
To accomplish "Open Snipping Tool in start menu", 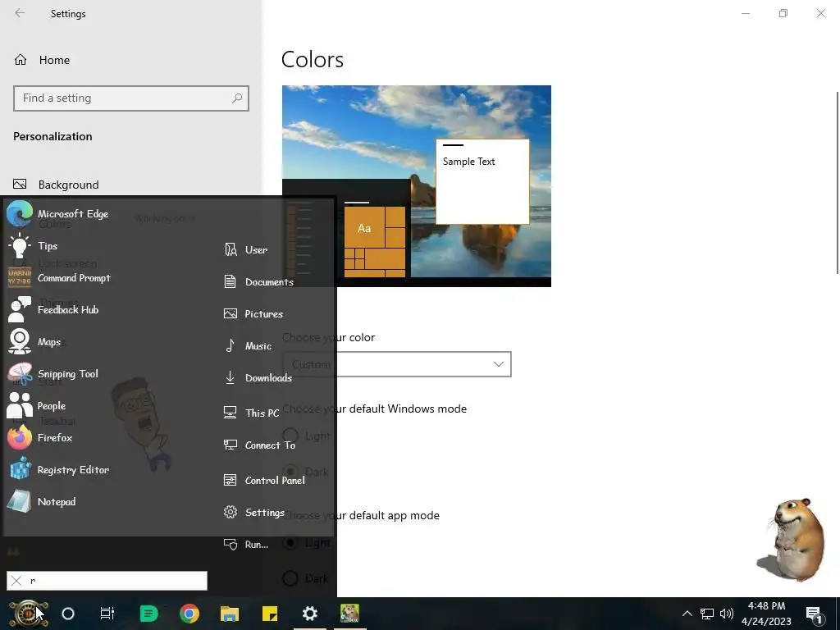I will point(53,374).
